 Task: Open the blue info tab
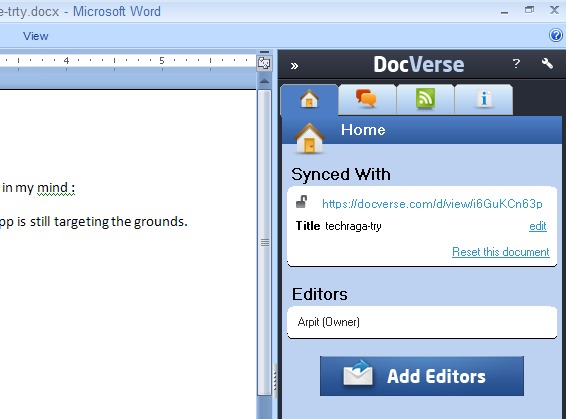click(x=484, y=99)
